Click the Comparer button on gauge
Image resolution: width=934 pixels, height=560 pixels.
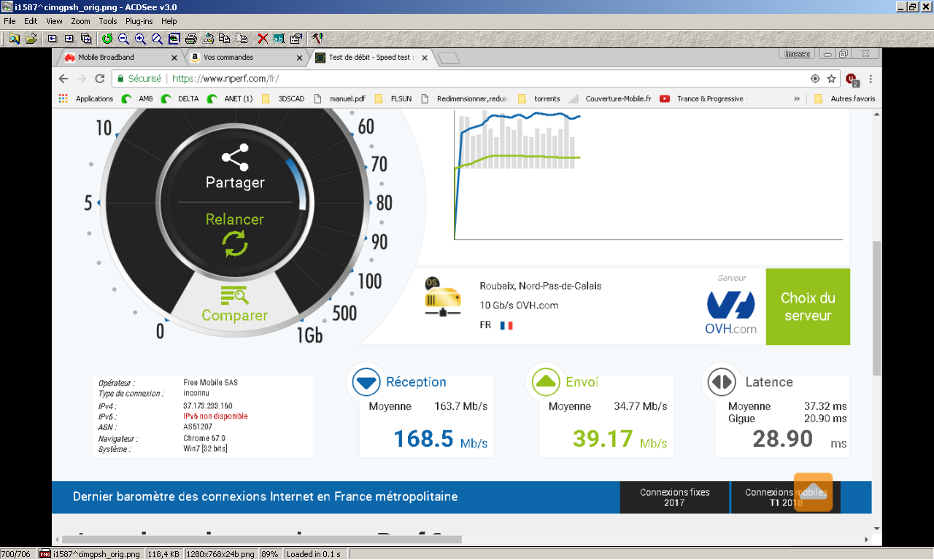235,305
